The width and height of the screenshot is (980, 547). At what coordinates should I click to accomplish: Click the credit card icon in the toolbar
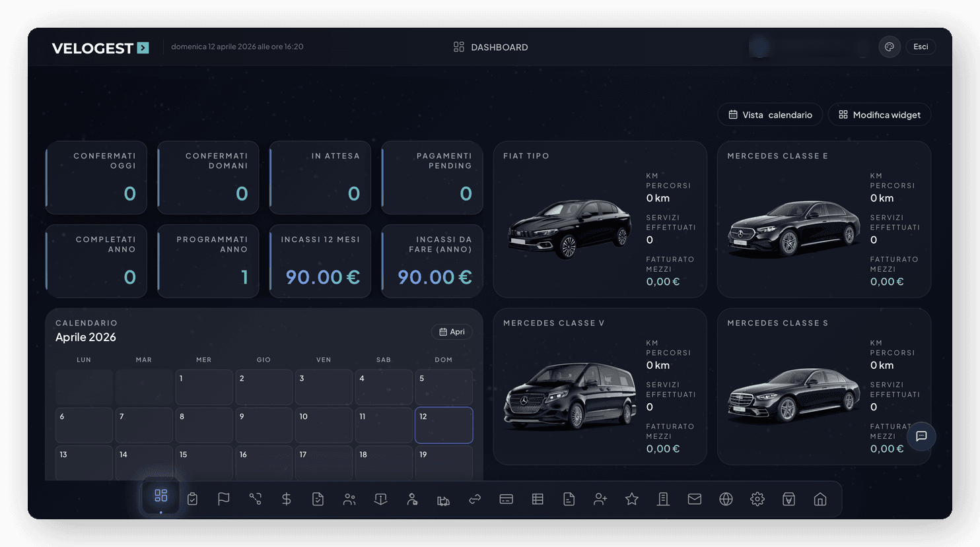click(506, 499)
